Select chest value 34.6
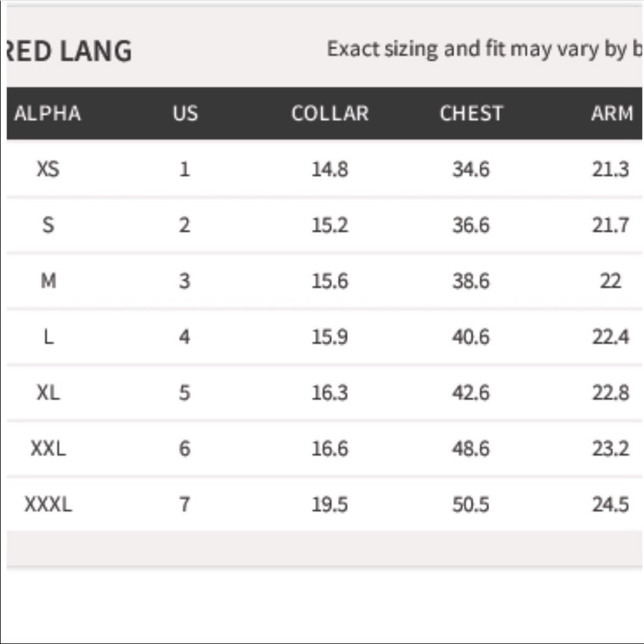The height and width of the screenshot is (644, 644). click(x=471, y=169)
